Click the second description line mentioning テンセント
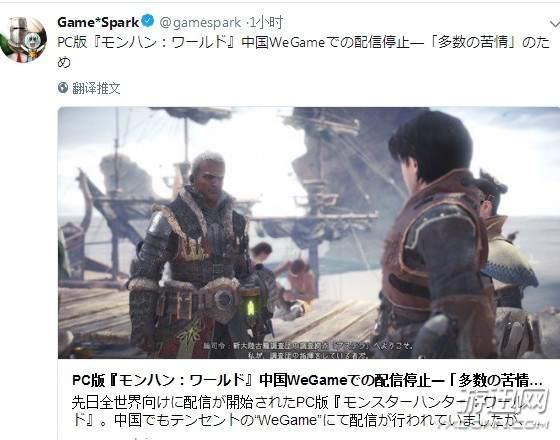 [298, 420]
